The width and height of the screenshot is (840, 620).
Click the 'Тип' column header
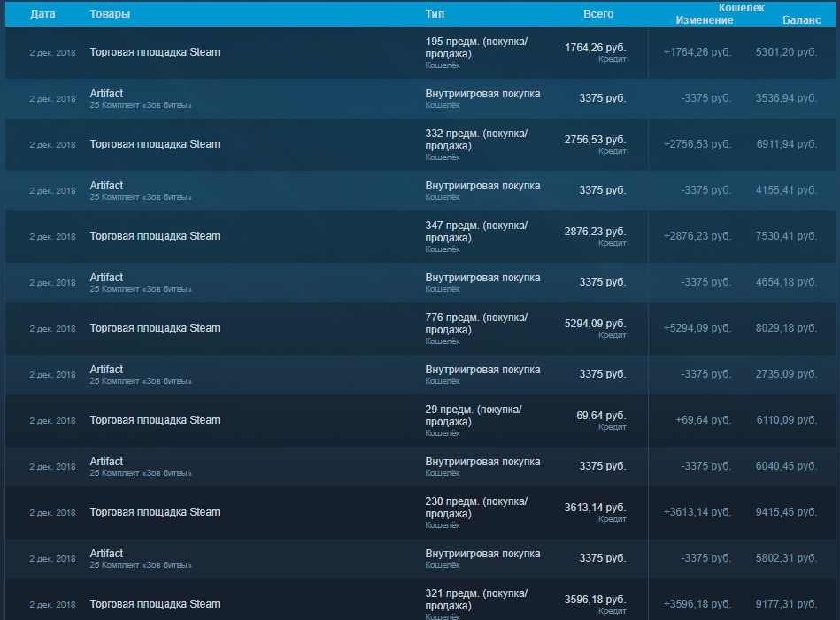click(x=435, y=15)
